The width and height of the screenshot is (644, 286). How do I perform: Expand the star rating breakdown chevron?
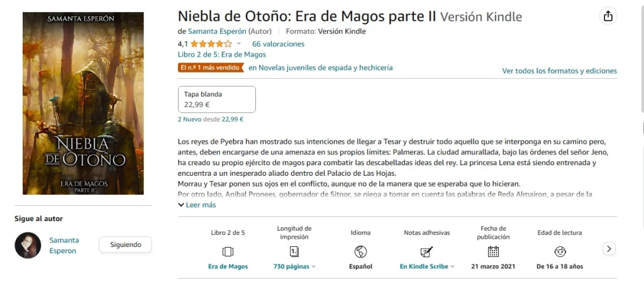[238, 44]
